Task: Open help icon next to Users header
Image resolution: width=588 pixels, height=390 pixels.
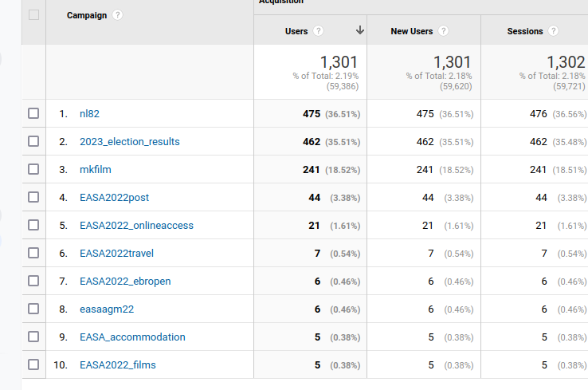Action: pos(318,31)
